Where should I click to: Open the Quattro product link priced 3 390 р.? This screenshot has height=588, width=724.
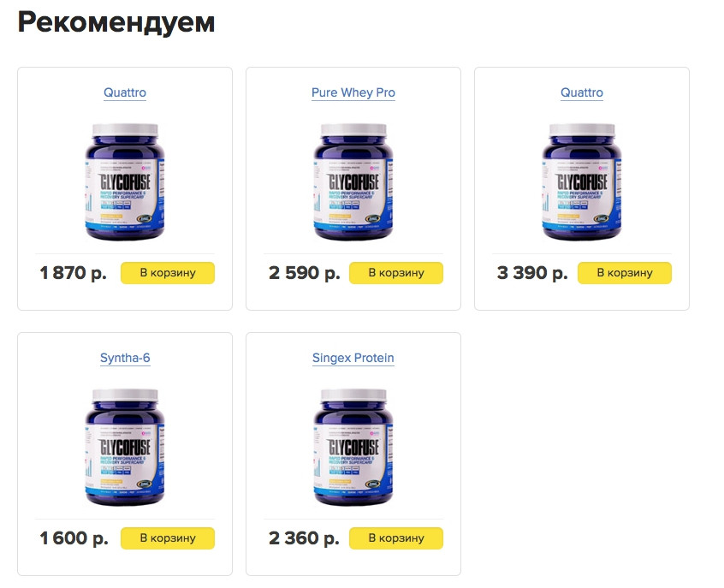(x=582, y=92)
